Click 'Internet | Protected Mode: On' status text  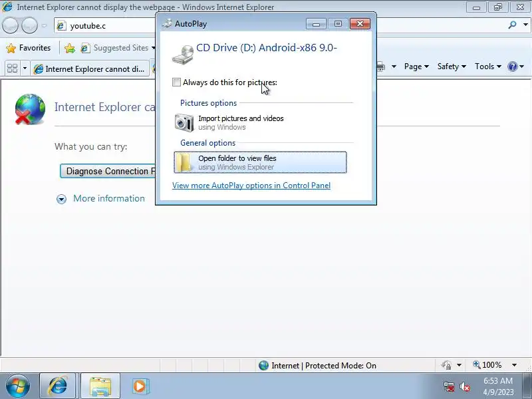point(324,365)
